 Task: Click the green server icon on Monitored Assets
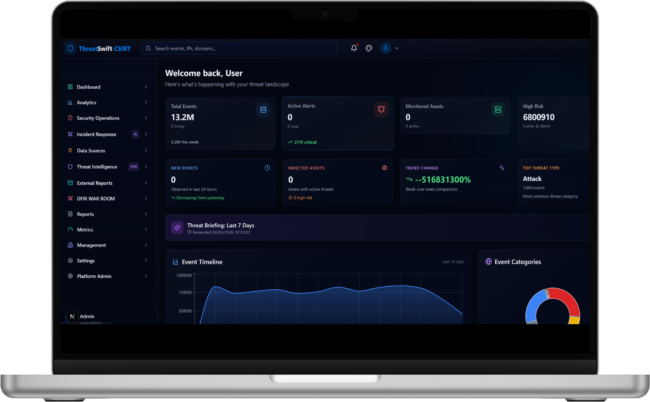click(497, 109)
